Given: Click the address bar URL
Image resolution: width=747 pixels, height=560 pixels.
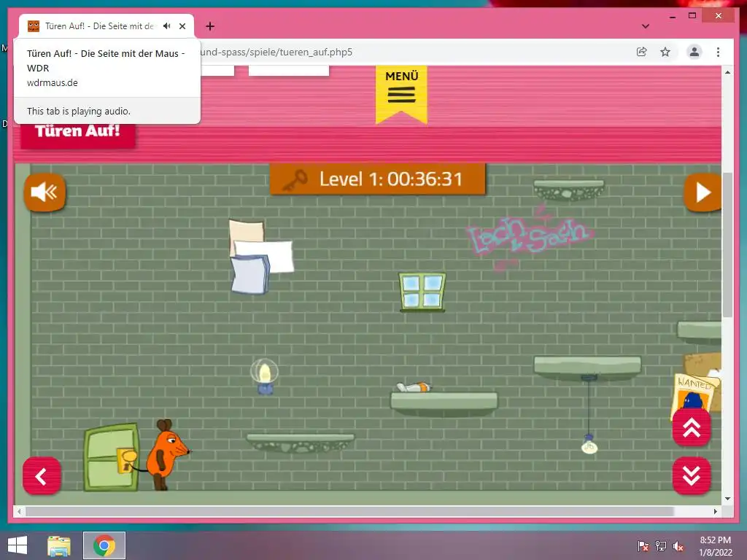Looking at the screenshot, I should [x=276, y=52].
